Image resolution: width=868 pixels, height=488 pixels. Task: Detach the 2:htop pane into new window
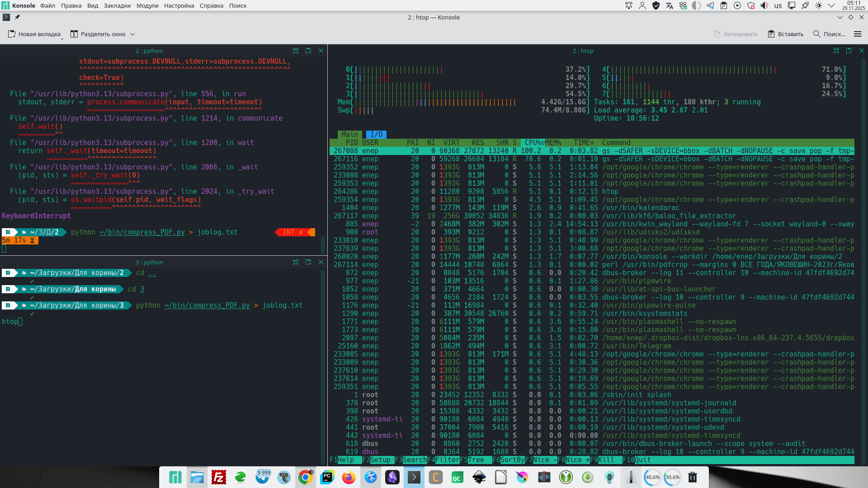[849, 51]
